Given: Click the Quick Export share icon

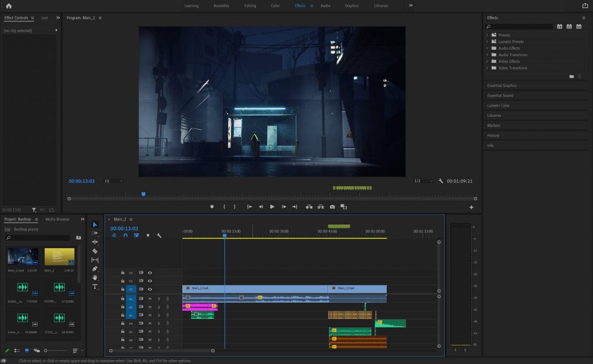Looking at the screenshot, I should point(585,5).
